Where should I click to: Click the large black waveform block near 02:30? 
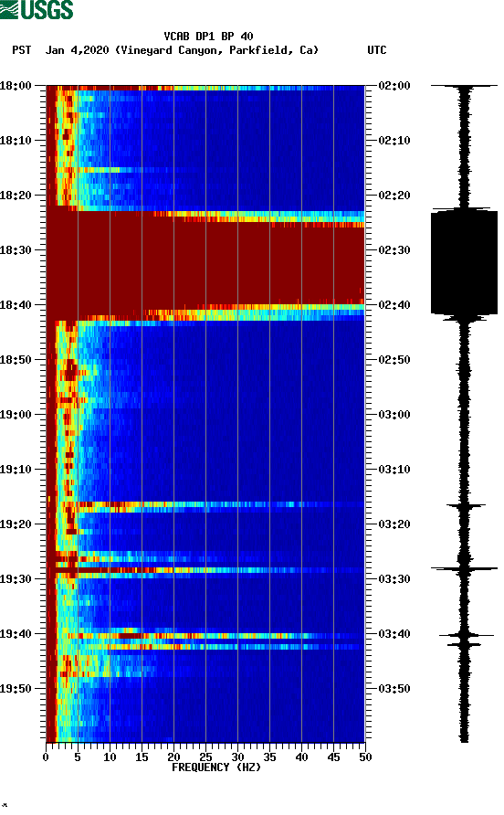(464, 262)
